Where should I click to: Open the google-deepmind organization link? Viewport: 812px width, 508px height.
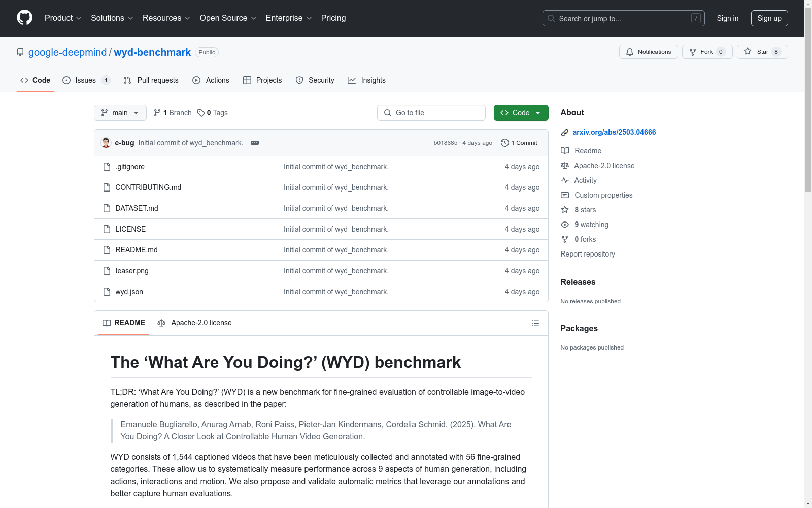[x=67, y=52]
